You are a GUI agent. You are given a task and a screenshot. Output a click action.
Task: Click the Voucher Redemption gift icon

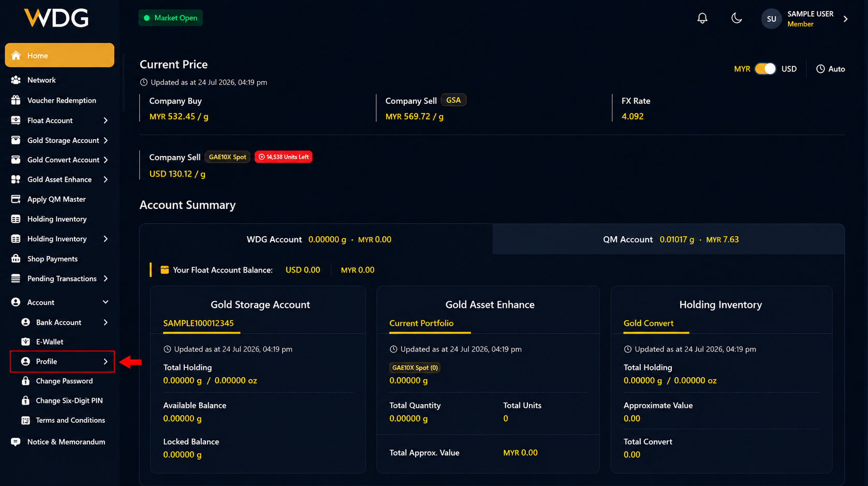pos(16,101)
